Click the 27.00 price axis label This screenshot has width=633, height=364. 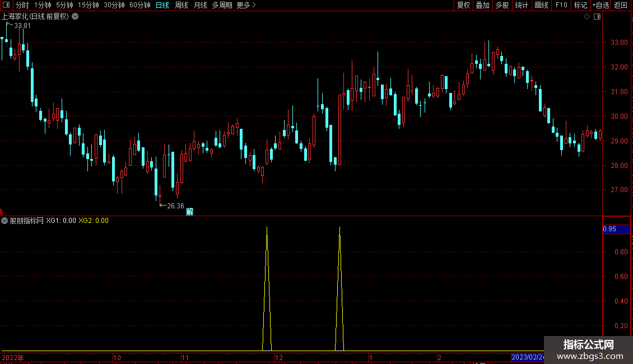[x=619, y=190]
